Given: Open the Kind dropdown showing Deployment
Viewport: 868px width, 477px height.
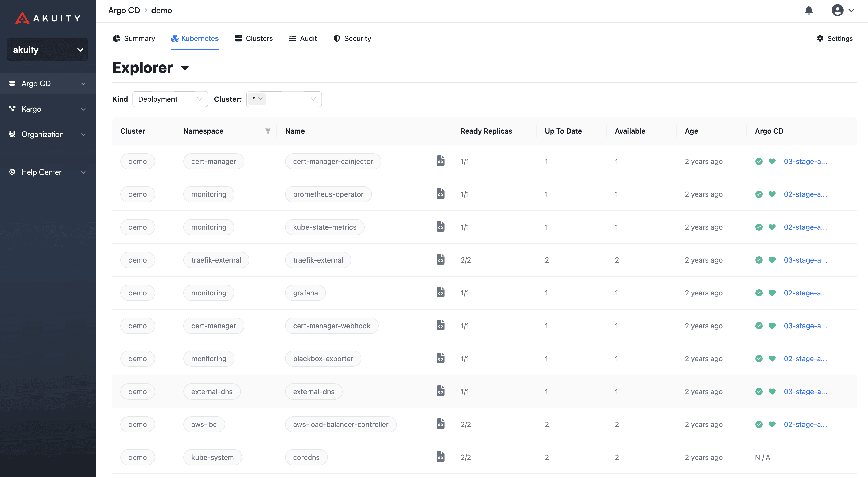Looking at the screenshot, I should click(170, 99).
